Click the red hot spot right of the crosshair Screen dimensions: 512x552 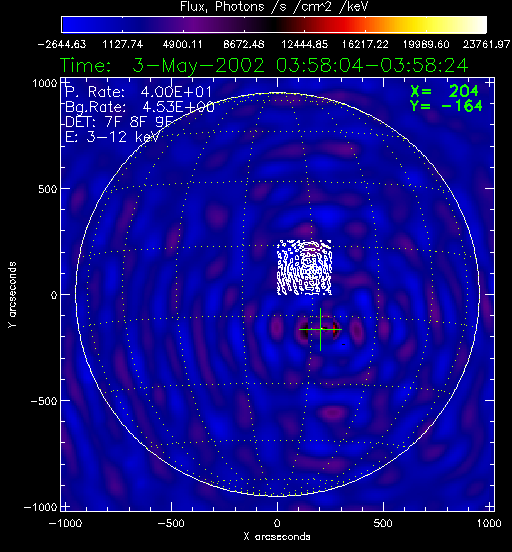(335, 330)
